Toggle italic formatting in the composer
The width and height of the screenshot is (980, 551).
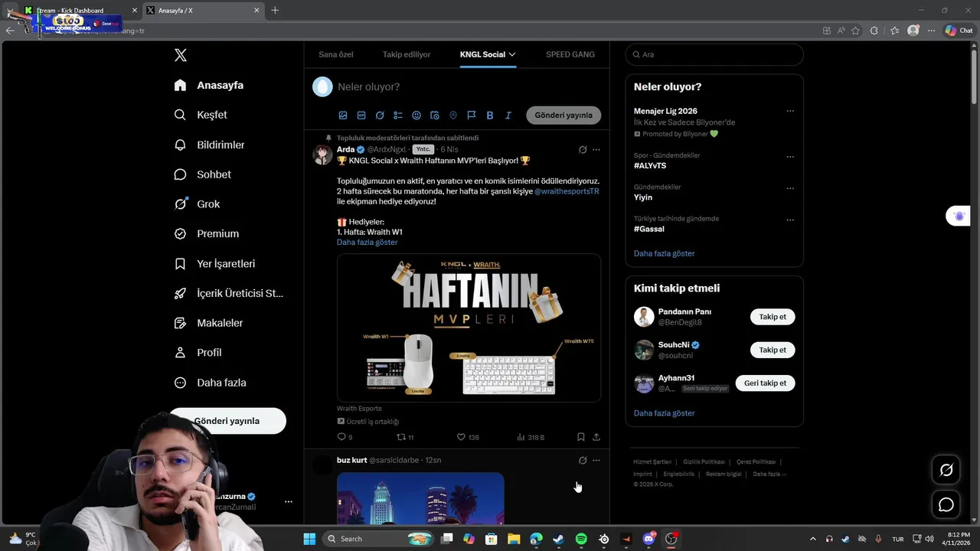point(508,116)
